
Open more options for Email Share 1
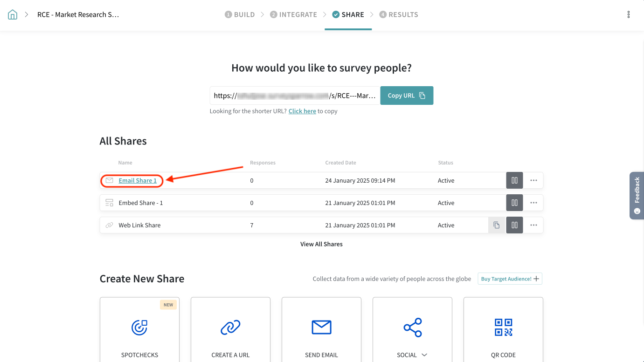tap(533, 180)
